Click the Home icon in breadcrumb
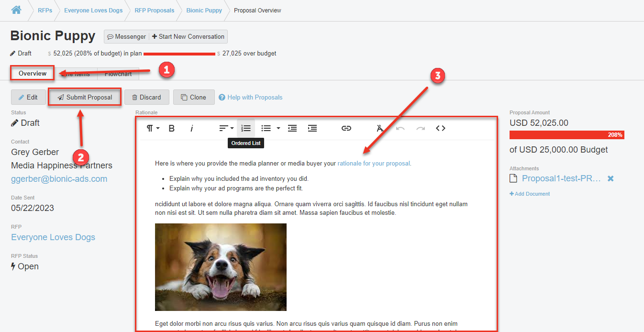Image resolution: width=644 pixels, height=332 pixels. coord(16,10)
